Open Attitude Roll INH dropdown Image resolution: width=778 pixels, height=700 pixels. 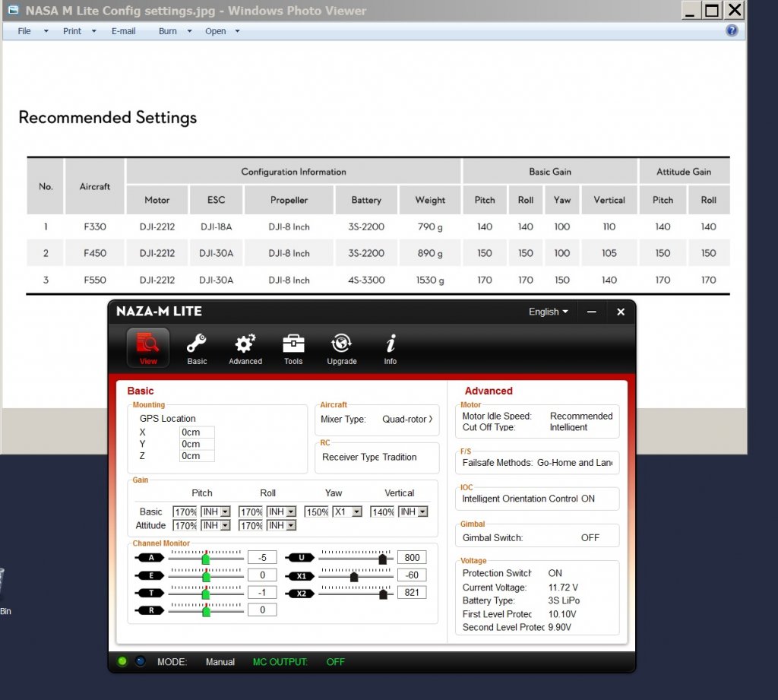(x=281, y=525)
